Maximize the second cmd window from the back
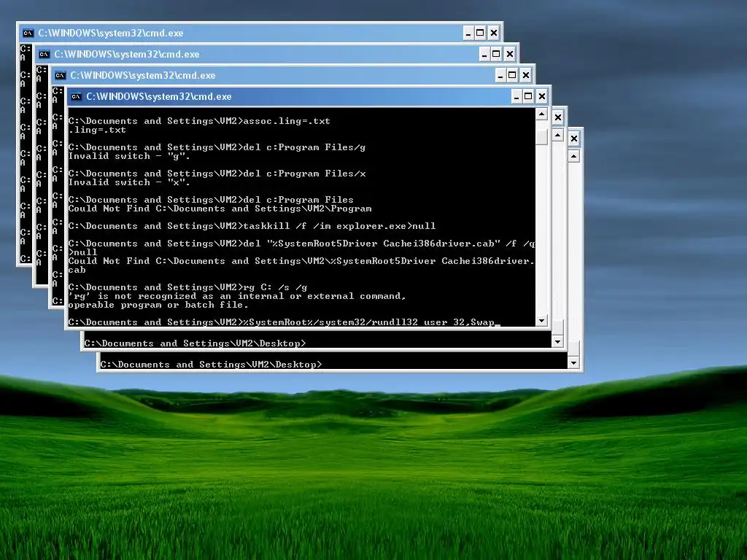747x560 pixels. (496, 54)
